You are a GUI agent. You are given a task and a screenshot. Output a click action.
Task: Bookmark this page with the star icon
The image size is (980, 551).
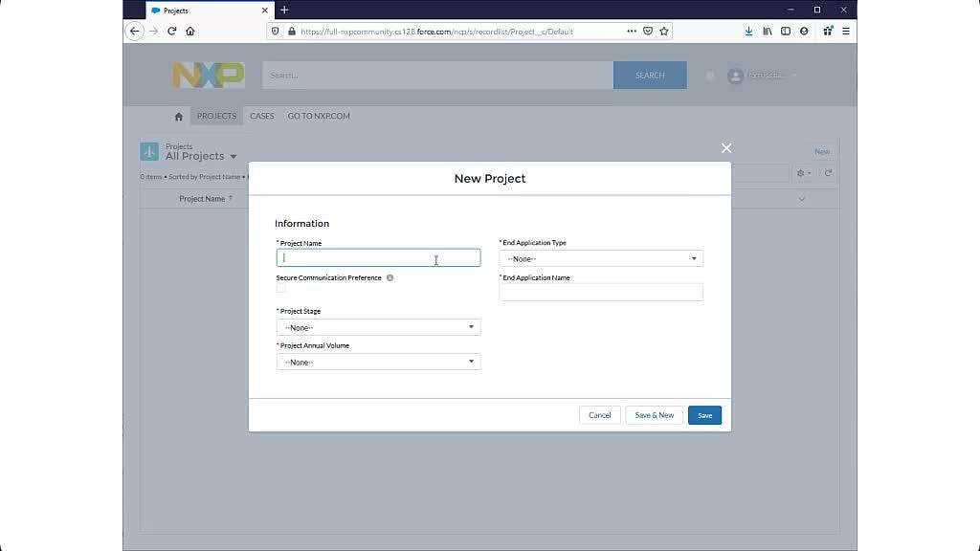pos(664,31)
